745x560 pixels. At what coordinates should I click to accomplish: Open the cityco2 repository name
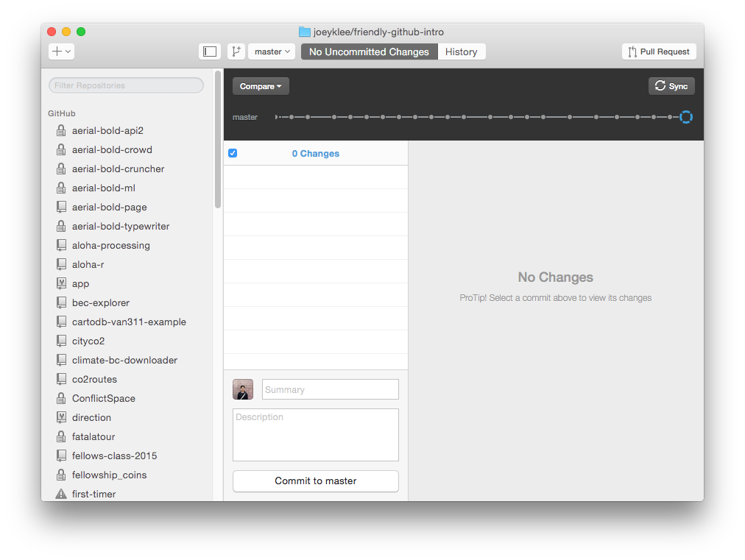tap(88, 341)
